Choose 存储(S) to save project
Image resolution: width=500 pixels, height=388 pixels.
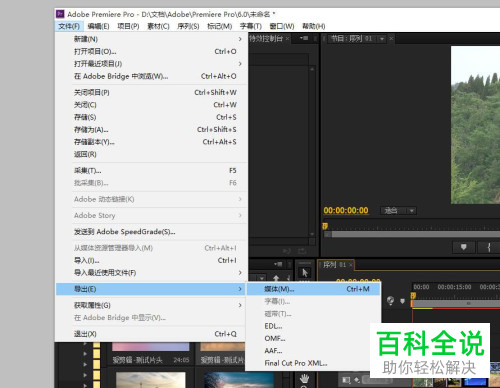point(152,117)
